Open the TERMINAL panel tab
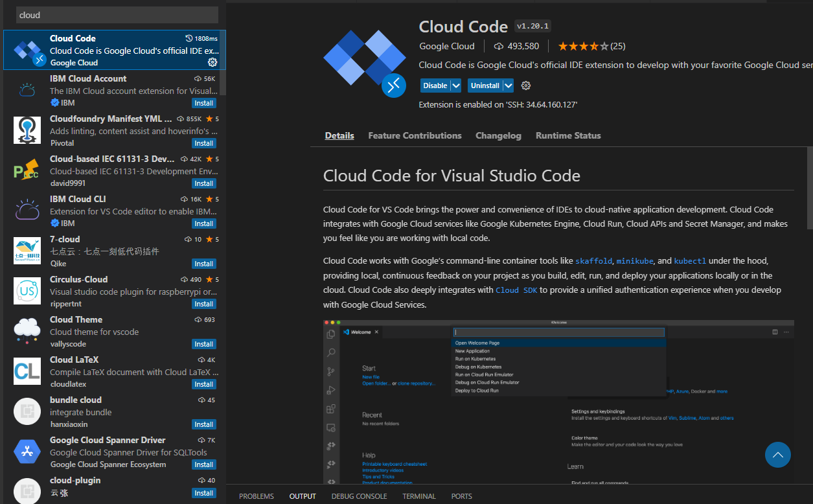Image resolution: width=813 pixels, height=504 pixels. tap(419, 496)
